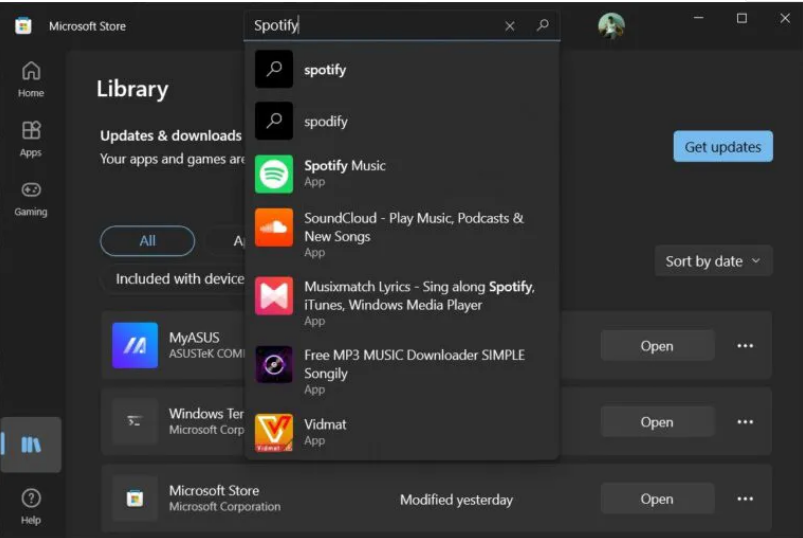Select Musixmatch Lyrics app suggestion
Image resolution: width=803 pixels, height=538 pixels.
[402, 303]
